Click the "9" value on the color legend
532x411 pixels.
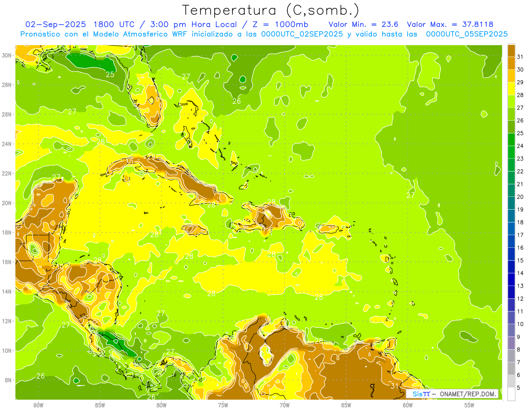click(x=519, y=337)
